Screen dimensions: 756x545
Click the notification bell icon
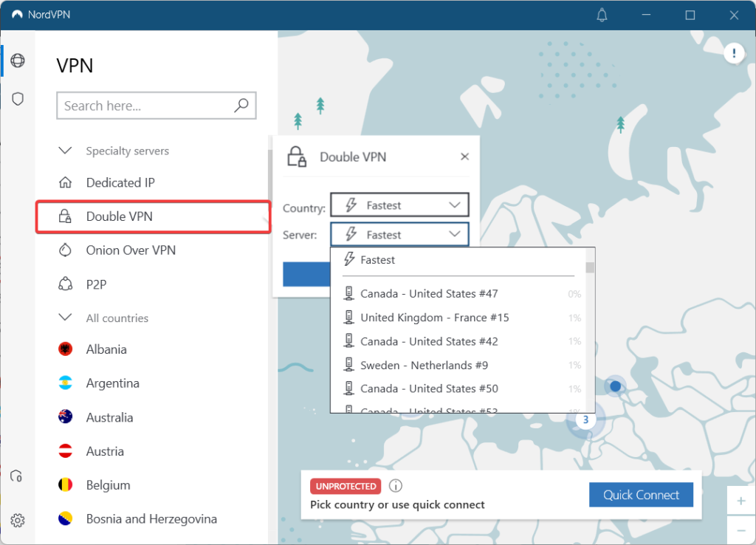click(x=602, y=15)
